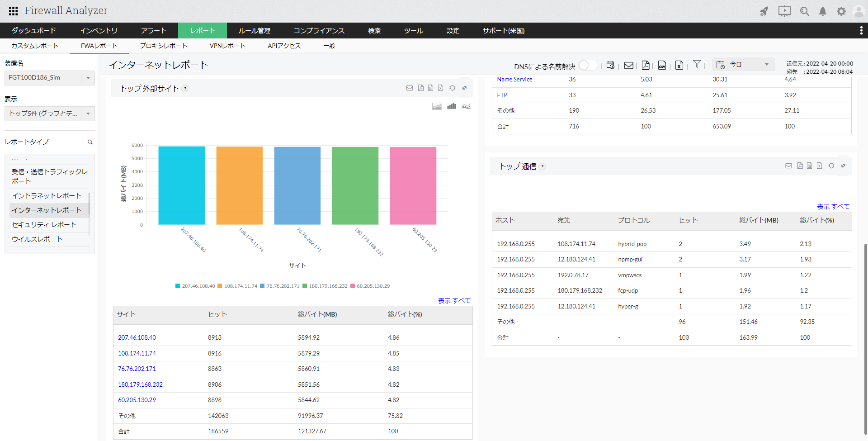Maximize the Top Communications widget
This screenshot has width=868, height=441.
(843, 166)
